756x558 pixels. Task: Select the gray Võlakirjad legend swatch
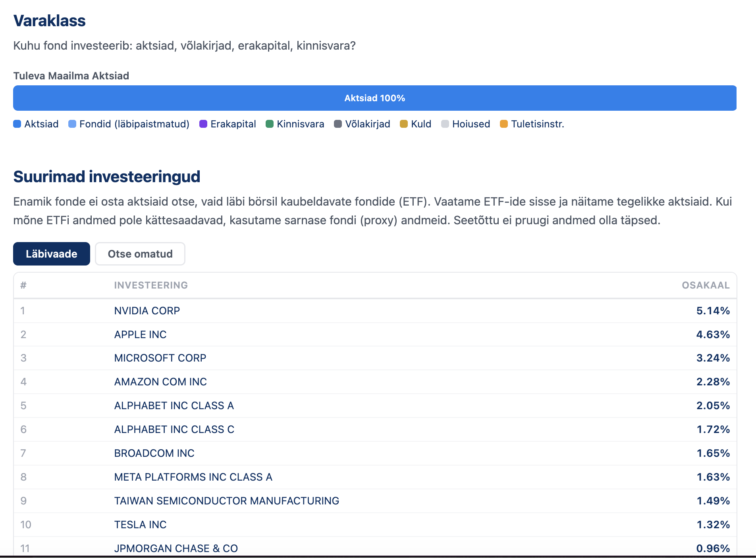(x=338, y=124)
